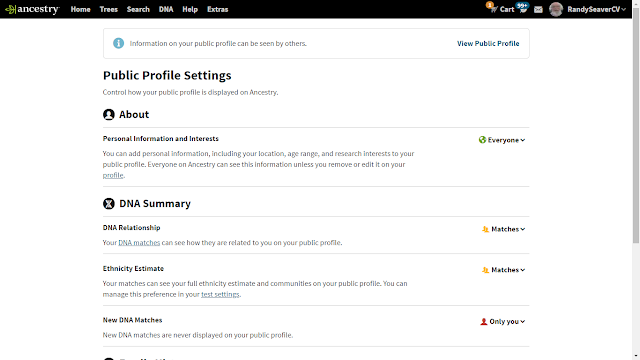Screen dimensions: 640x360
Task: Open RandySeaverCV account menu
Action: [x=596, y=9]
